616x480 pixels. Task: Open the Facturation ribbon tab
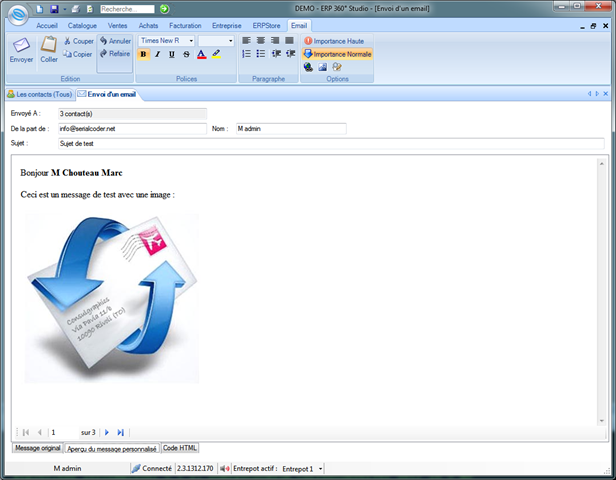(185, 26)
